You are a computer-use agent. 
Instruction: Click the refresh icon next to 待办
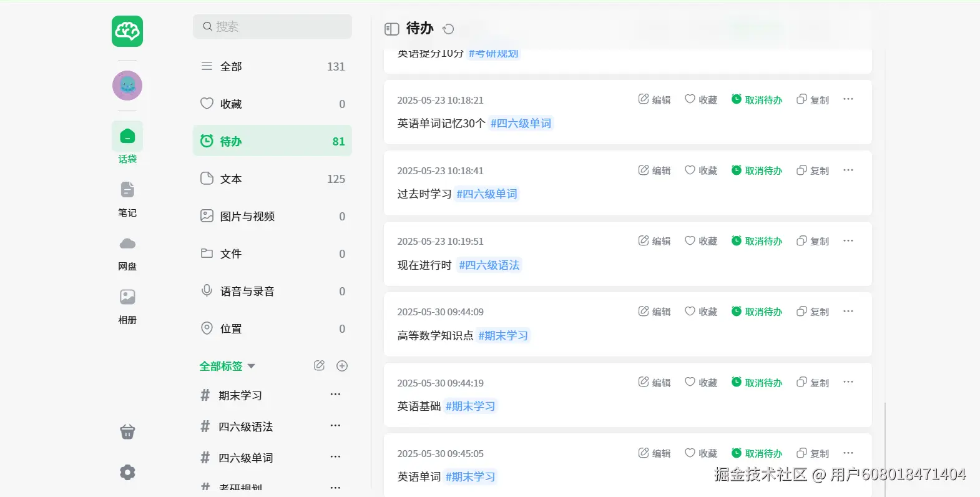(x=448, y=29)
